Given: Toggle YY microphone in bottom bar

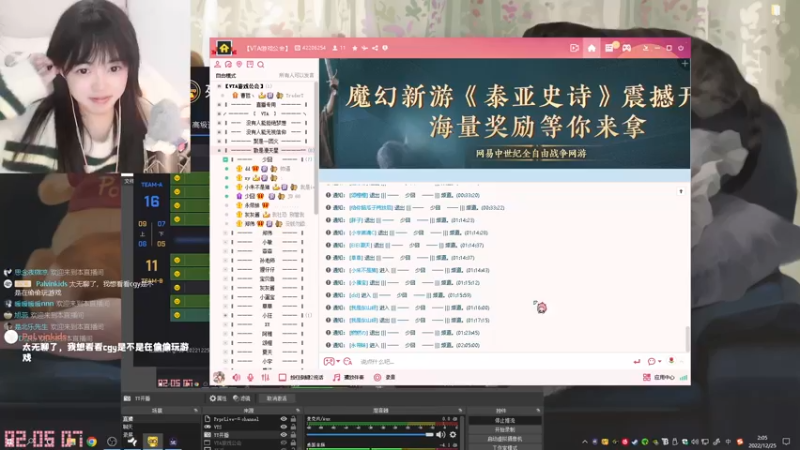Looking at the screenshot, I should coord(251,378).
